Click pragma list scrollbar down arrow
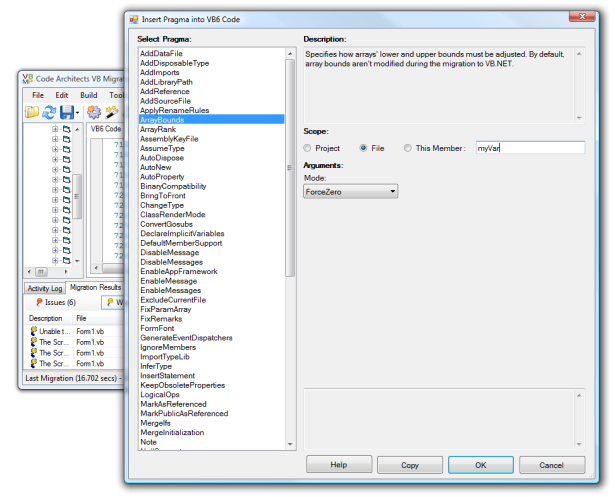Viewport: 615px width, 497px height. click(x=290, y=444)
